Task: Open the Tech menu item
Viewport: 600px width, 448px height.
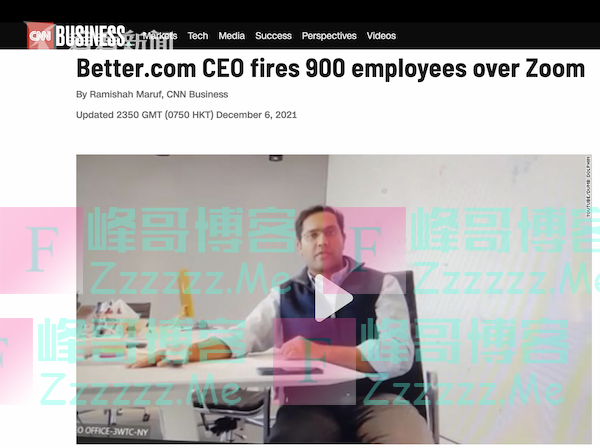Action: (x=198, y=36)
